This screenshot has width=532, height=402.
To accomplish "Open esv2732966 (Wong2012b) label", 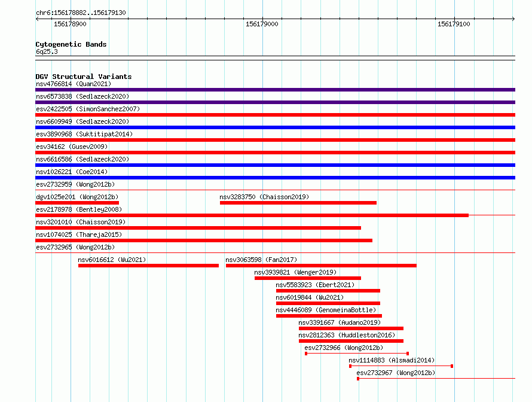I will pyautogui.click(x=344, y=348).
